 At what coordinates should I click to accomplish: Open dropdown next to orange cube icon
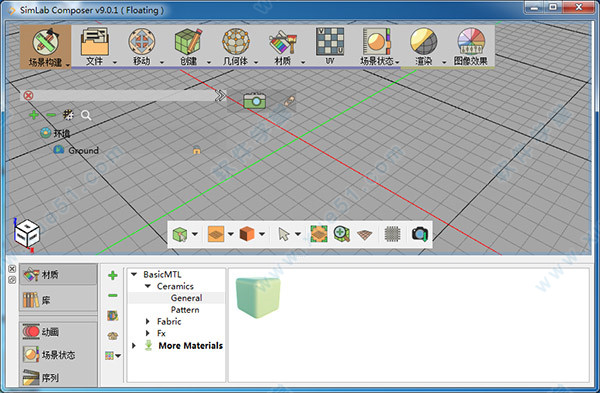pyautogui.click(x=262, y=234)
